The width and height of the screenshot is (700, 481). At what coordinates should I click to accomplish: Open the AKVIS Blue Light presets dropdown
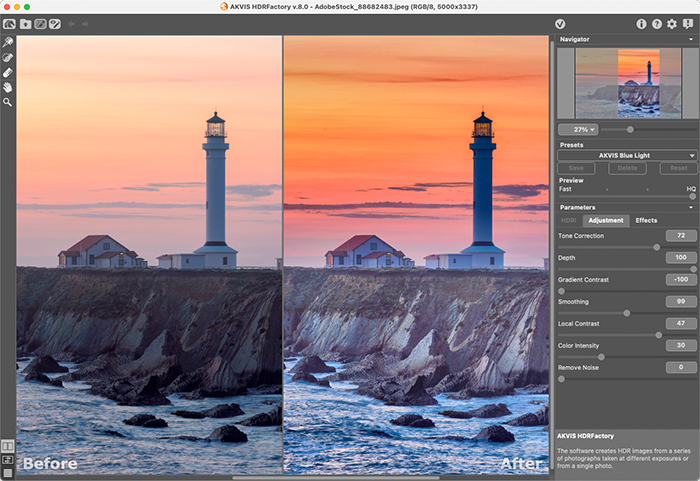coord(627,155)
